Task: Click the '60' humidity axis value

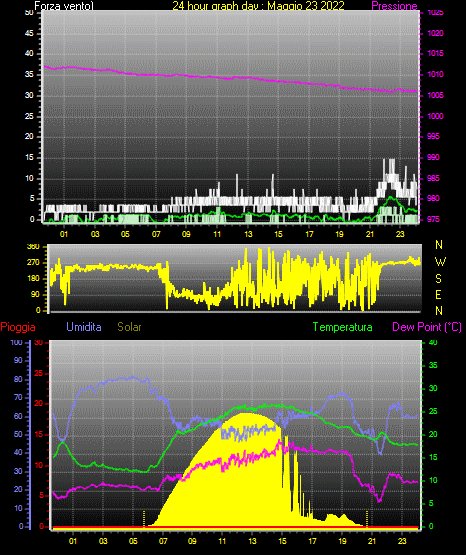Action: (x=18, y=416)
